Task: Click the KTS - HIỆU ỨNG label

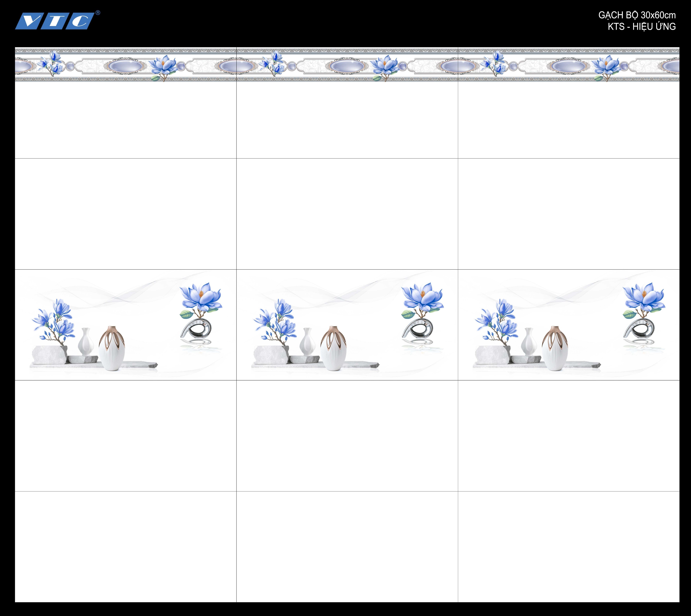Action: (642, 26)
